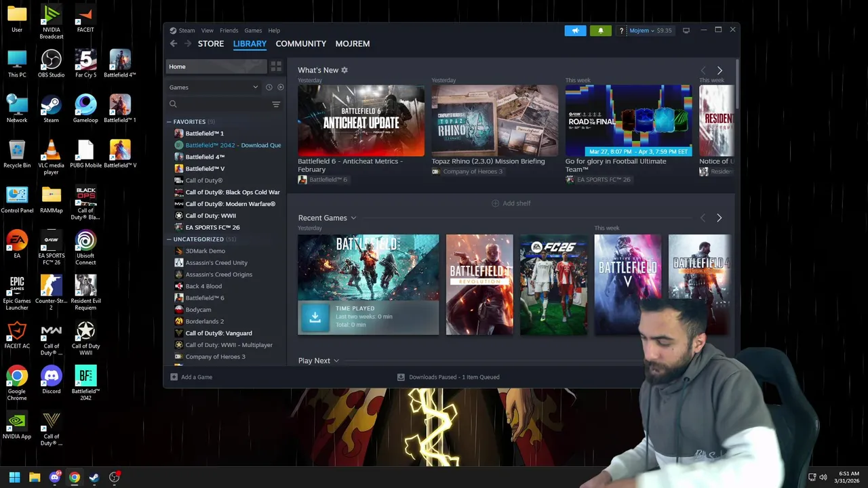Select Battlefield V recent game cover

(x=627, y=285)
